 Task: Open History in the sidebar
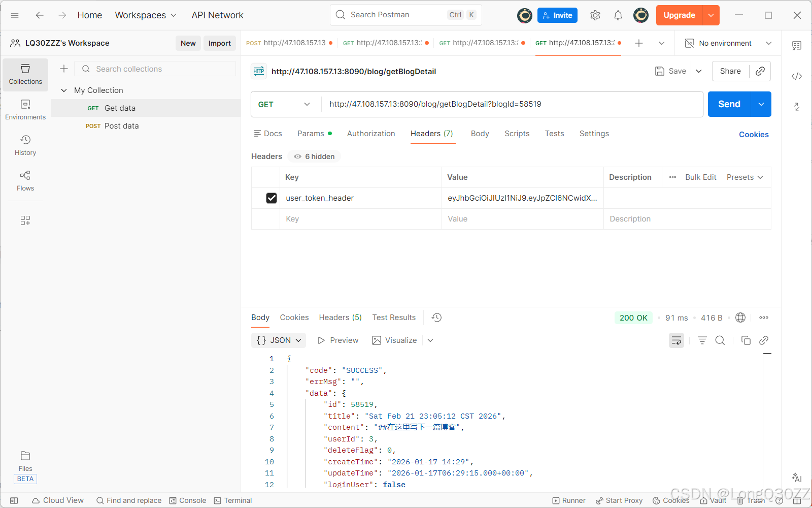[25, 146]
